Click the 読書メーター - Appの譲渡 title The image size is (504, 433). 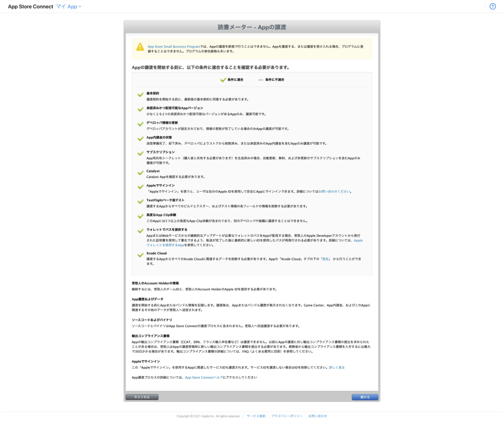252,27
